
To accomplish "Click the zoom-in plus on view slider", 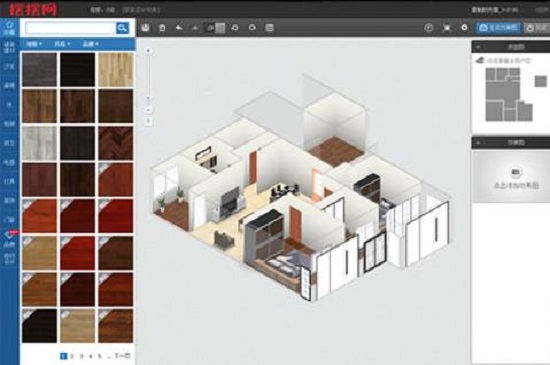I will tap(148, 51).
